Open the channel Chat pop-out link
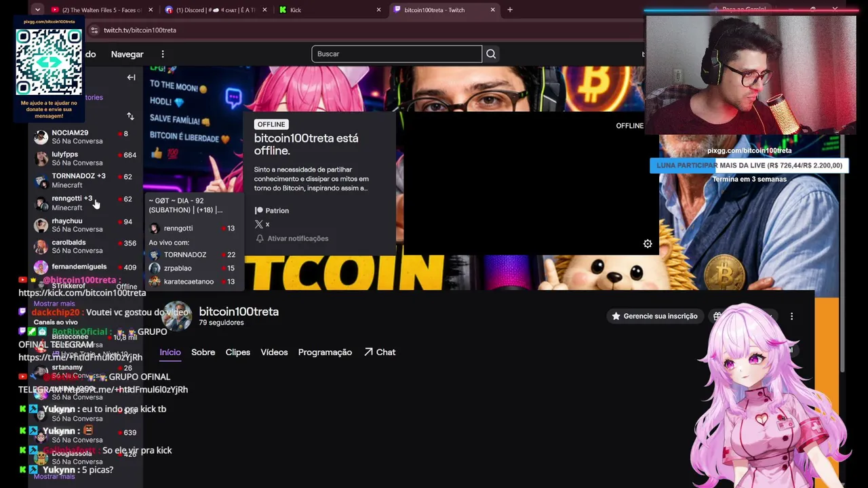The image size is (868, 488). click(380, 352)
